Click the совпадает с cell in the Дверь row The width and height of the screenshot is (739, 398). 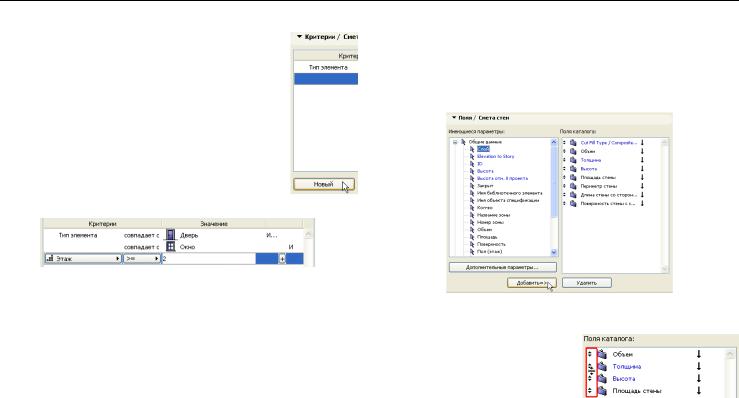pos(141,235)
